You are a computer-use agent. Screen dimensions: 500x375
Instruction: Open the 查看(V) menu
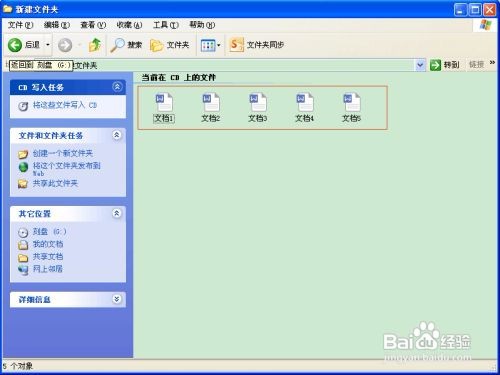93,25
